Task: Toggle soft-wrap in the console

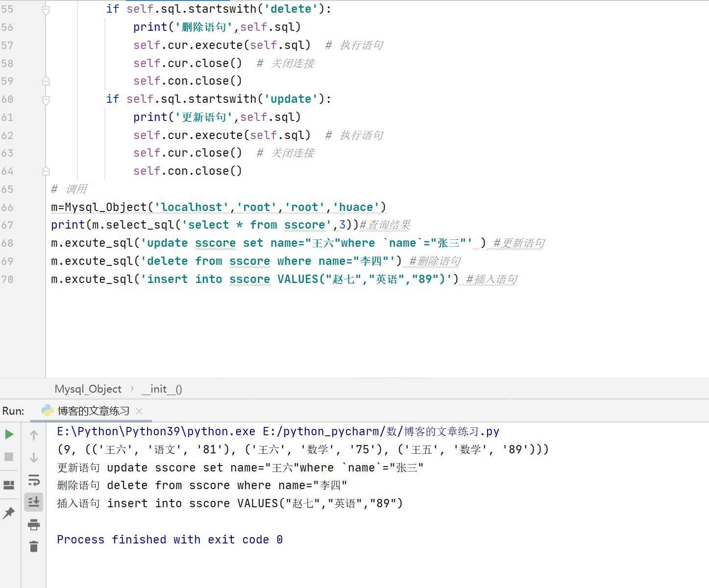Action: pyautogui.click(x=33, y=480)
